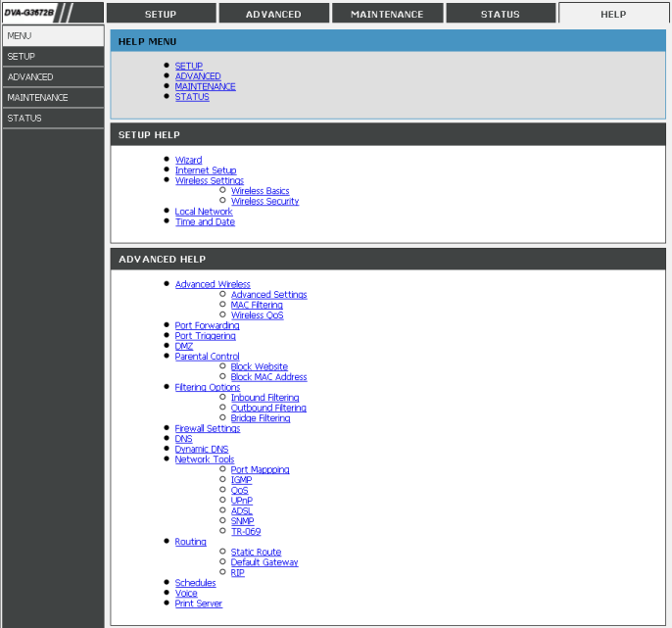Image resolution: width=672 pixels, height=628 pixels.
Task: Follow the SETUP link in Help Menu
Action: point(188,66)
